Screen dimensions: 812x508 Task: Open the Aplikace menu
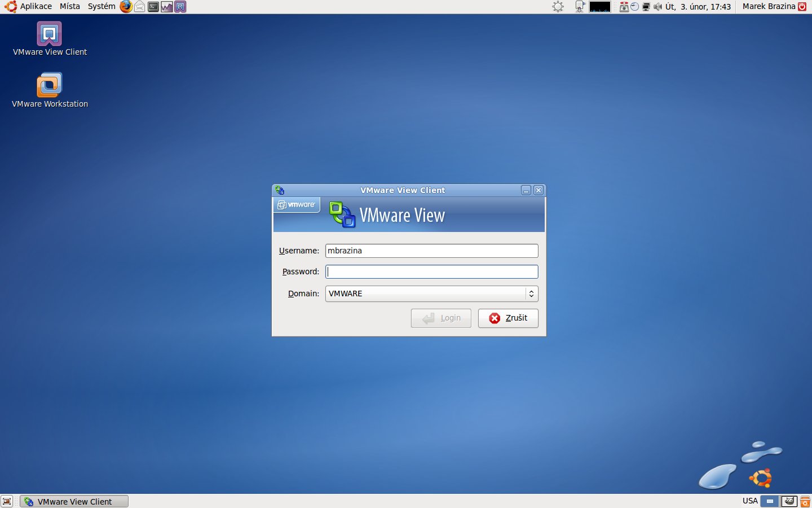(x=36, y=7)
